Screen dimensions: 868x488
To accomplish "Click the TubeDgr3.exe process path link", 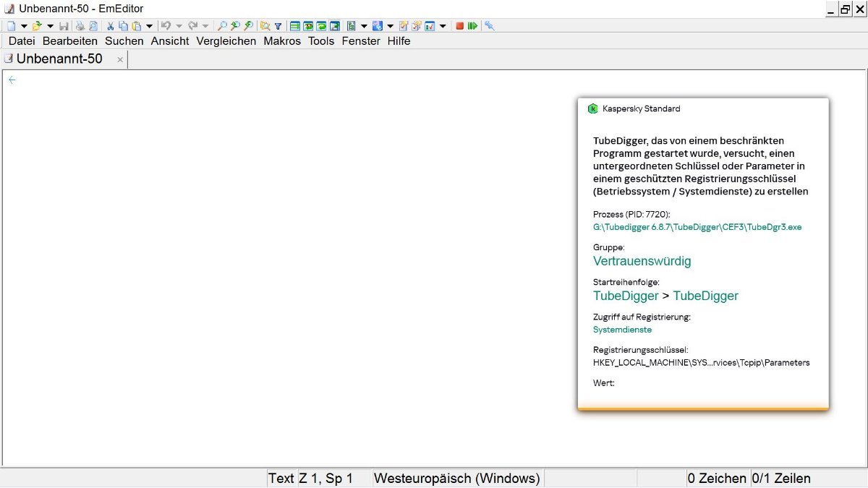I will (697, 227).
